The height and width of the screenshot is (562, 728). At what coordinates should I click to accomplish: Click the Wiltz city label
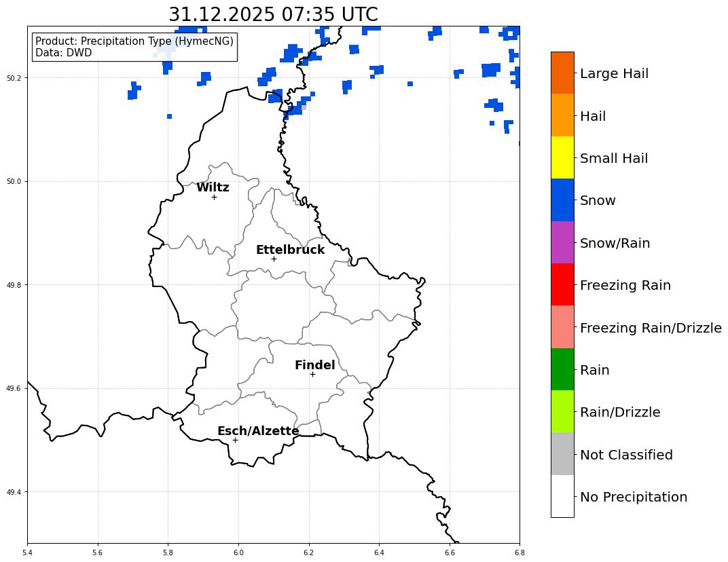tap(213, 187)
